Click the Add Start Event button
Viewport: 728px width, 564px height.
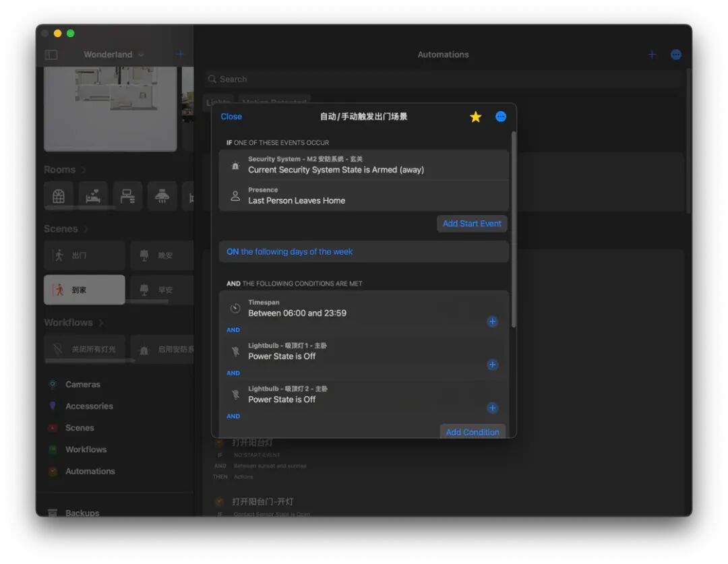click(472, 224)
